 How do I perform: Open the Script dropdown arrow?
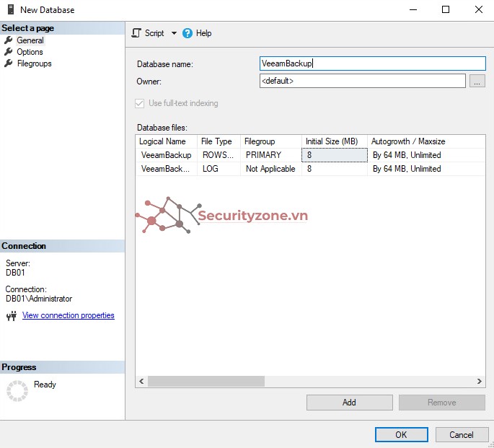pos(174,33)
